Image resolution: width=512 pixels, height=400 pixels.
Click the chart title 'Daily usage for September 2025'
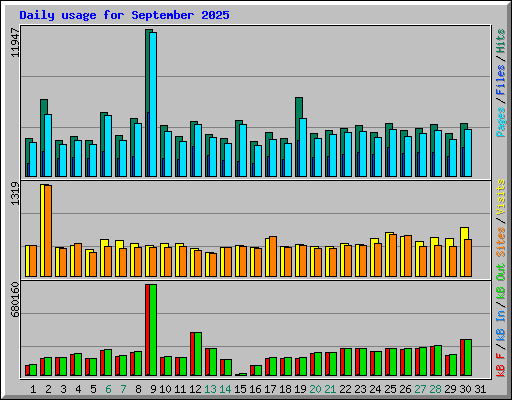124,15
